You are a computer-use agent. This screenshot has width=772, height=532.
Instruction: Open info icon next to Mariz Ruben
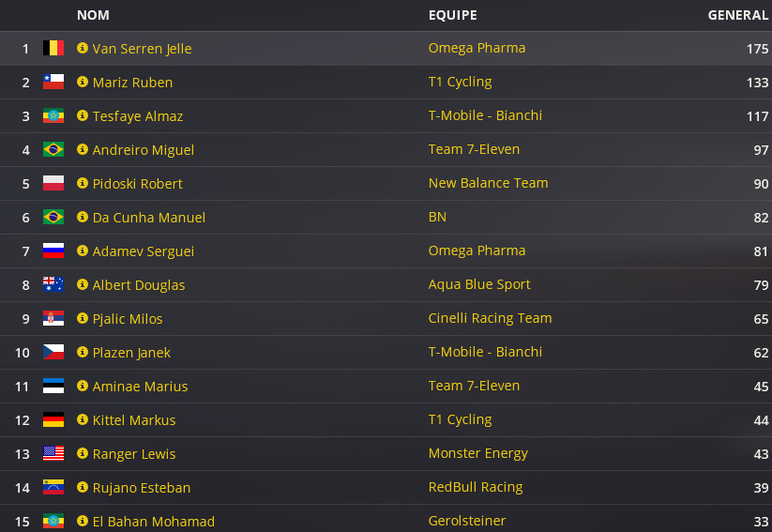[83, 82]
